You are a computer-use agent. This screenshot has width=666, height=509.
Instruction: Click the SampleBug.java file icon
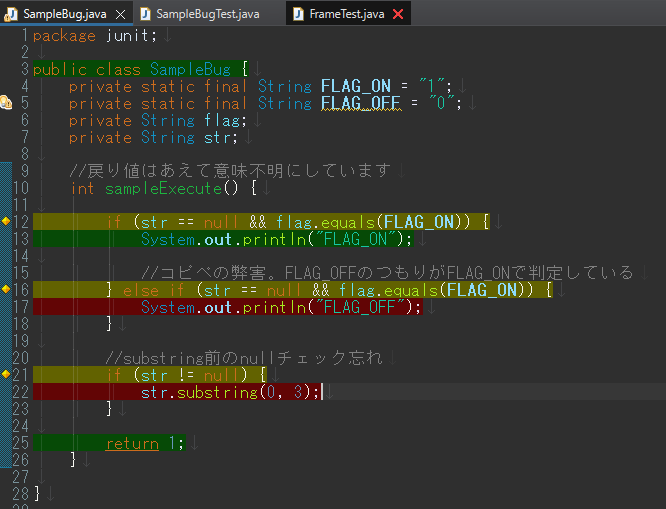pyautogui.click(x=11, y=14)
